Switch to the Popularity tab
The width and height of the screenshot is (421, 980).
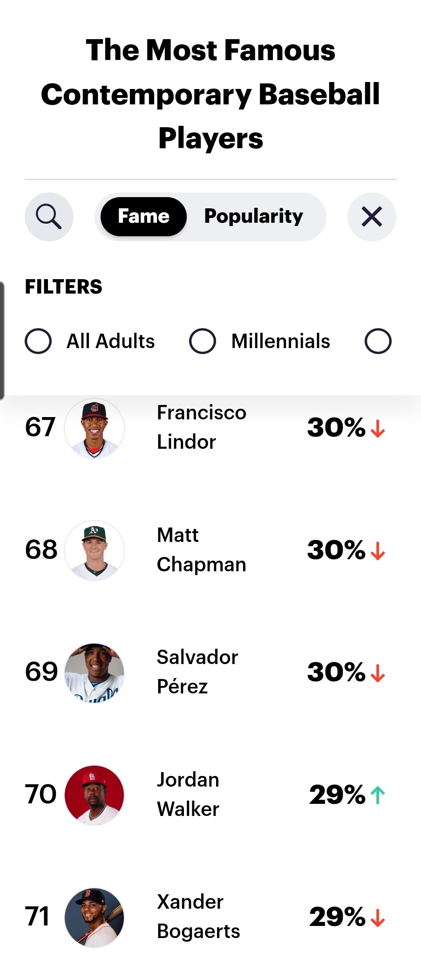(x=253, y=217)
